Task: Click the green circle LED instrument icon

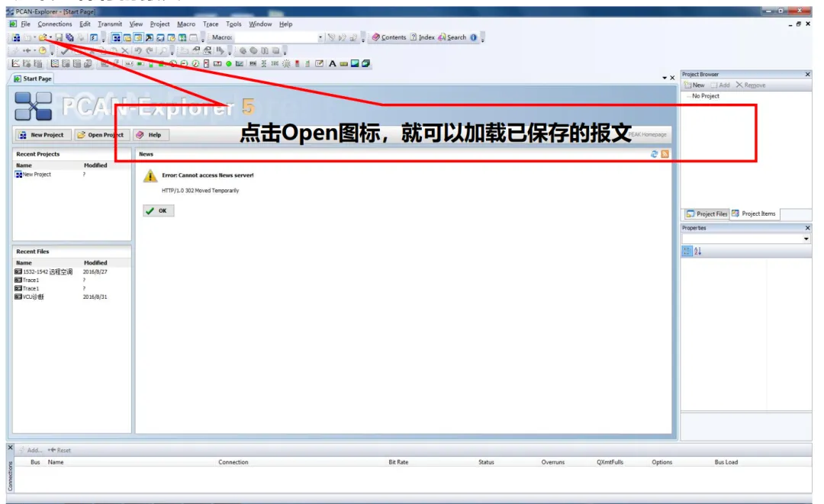Action: click(229, 63)
